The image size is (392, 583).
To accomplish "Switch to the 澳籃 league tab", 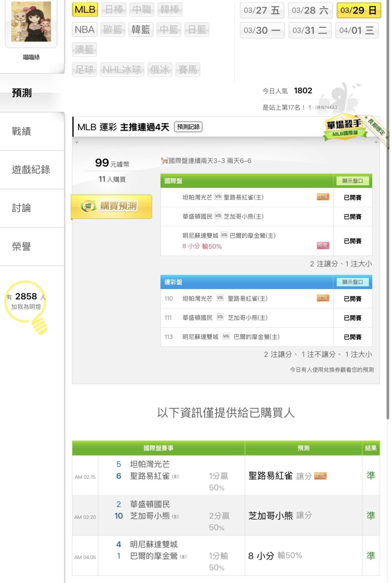I will pyautogui.click(x=84, y=49).
